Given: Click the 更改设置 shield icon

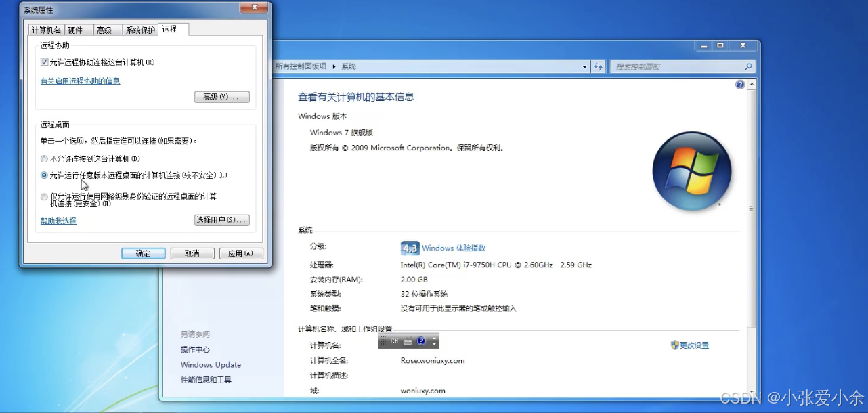Looking at the screenshot, I should [674, 345].
